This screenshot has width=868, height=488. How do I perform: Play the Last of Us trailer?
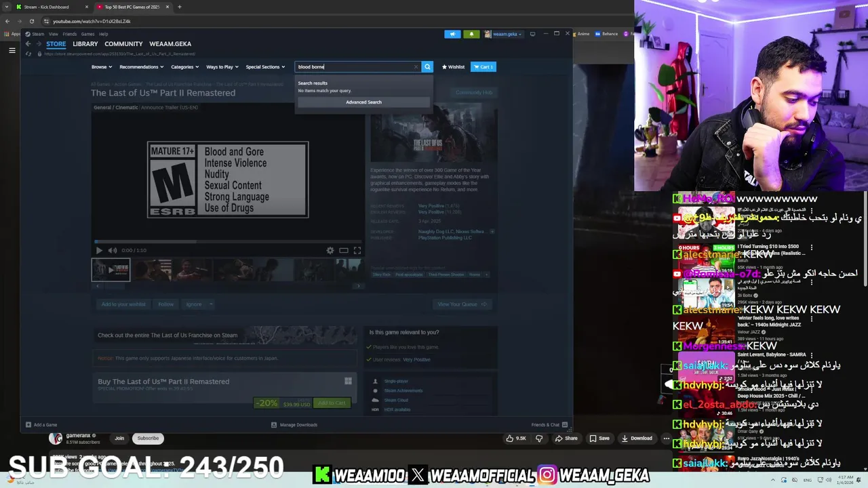[x=99, y=250]
